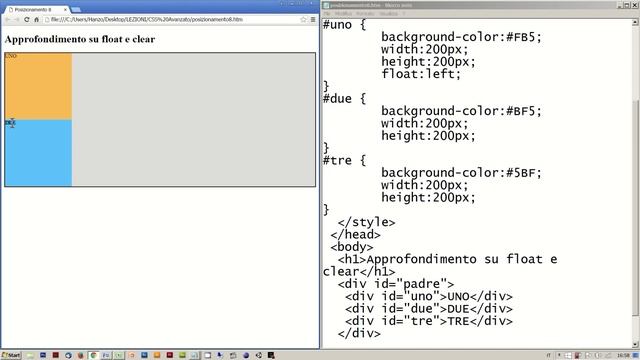Go back in browser history

tap(7, 20)
